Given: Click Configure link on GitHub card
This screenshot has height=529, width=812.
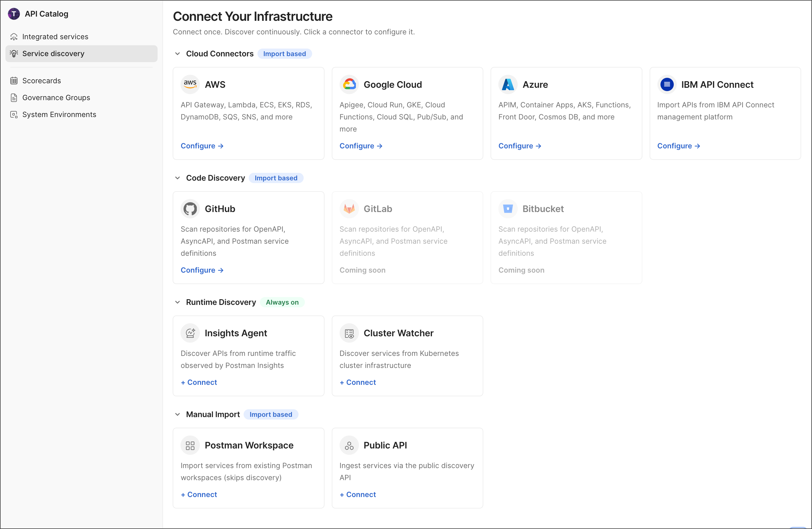Looking at the screenshot, I should (x=202, y=270).
